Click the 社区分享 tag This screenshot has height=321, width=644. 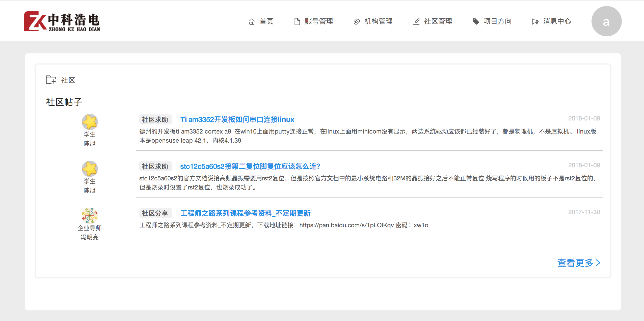(x=155, y=213)
